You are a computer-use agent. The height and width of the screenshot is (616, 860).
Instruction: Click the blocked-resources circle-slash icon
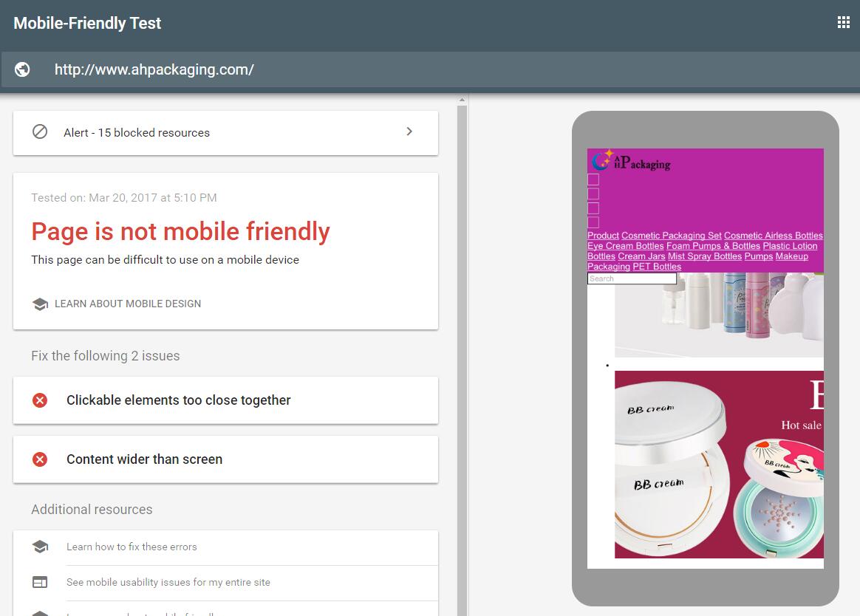point(40,131)
